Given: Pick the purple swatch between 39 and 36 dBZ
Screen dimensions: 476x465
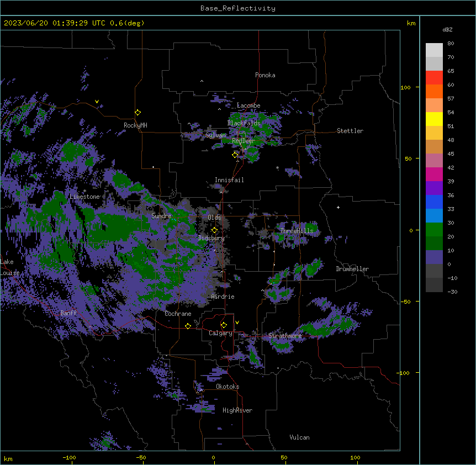Looking at the screenshot, I should point(434,188).
